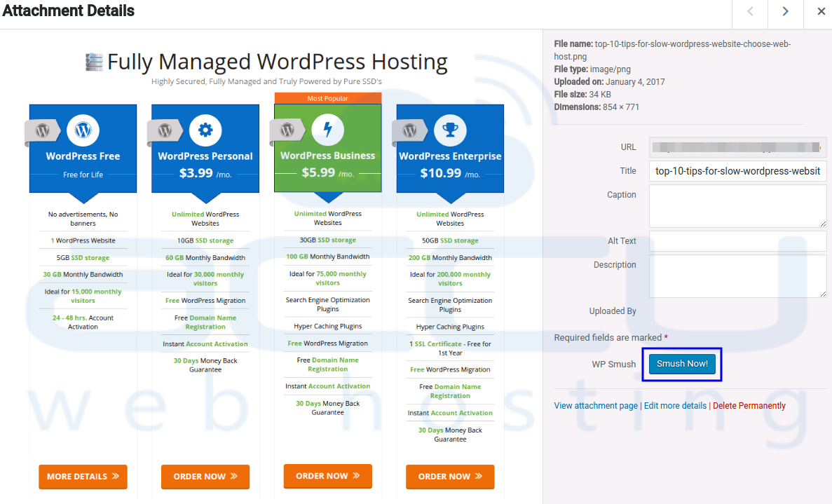Click into the Title input field

point(737,171)
